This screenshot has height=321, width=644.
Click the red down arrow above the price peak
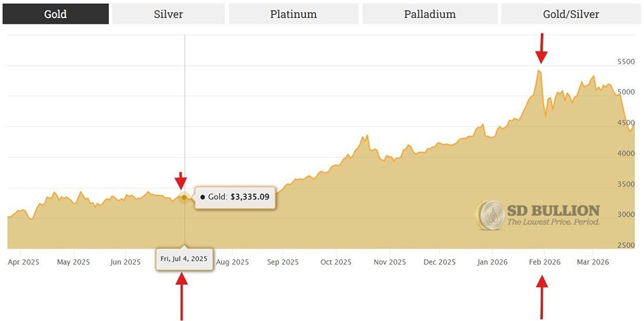(542, 48)
